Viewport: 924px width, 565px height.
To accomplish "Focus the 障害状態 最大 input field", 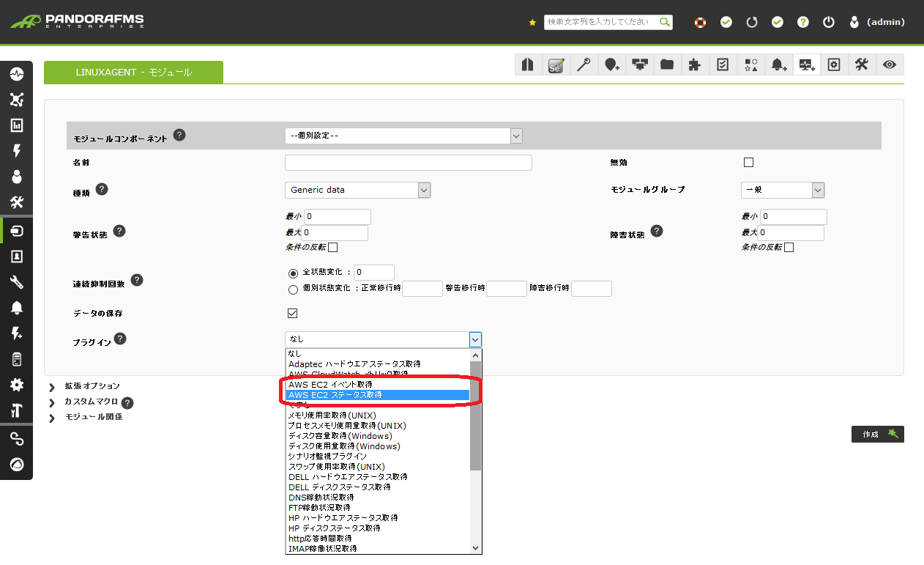I will click(x=791, y=233).
